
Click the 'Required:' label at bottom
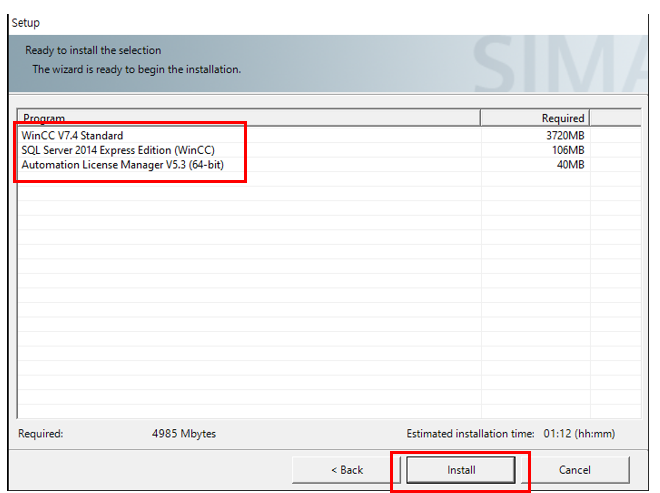40,433
